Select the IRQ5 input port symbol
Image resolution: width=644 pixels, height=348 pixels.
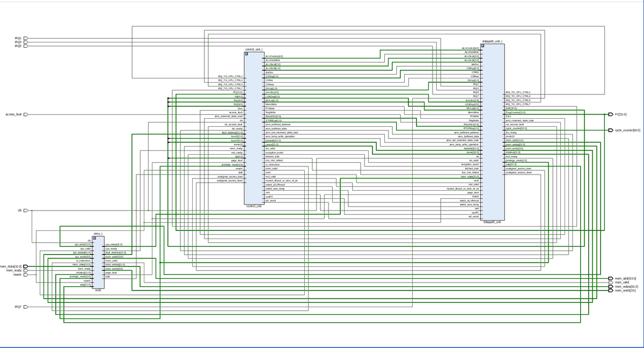pos(25,46)
